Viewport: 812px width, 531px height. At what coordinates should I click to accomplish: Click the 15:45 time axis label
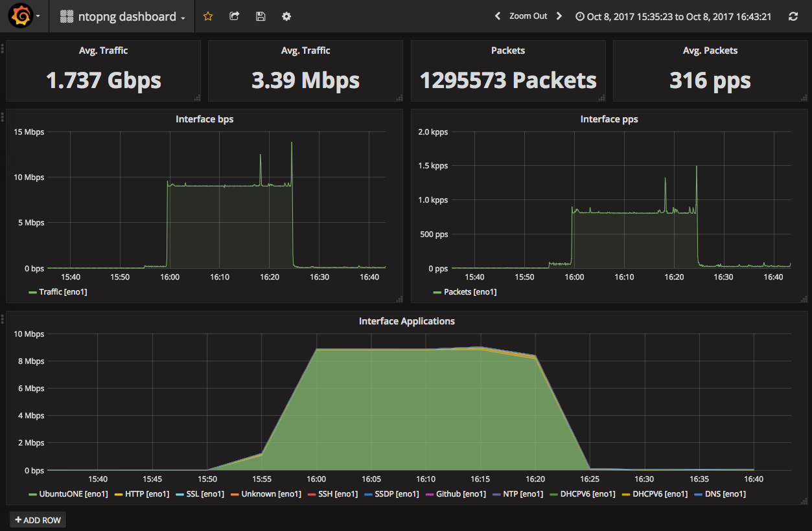(x=152, y=479)
